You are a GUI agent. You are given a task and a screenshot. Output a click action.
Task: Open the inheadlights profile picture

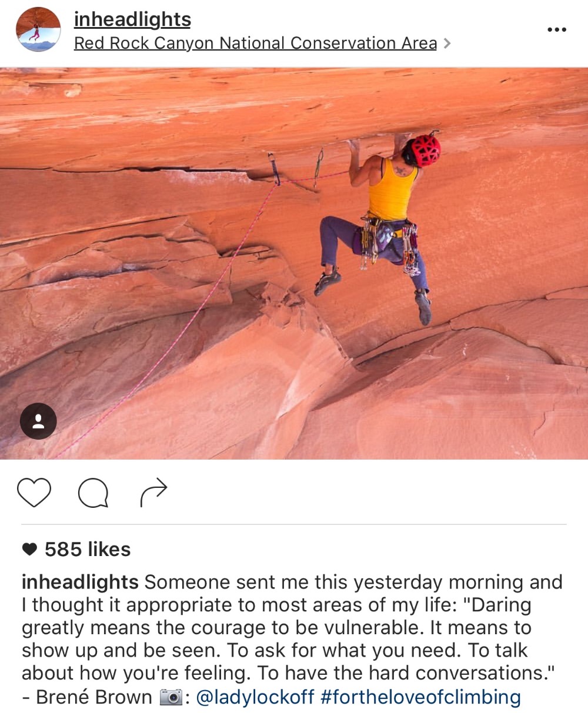pyautogui.click(x=38, y=29)
